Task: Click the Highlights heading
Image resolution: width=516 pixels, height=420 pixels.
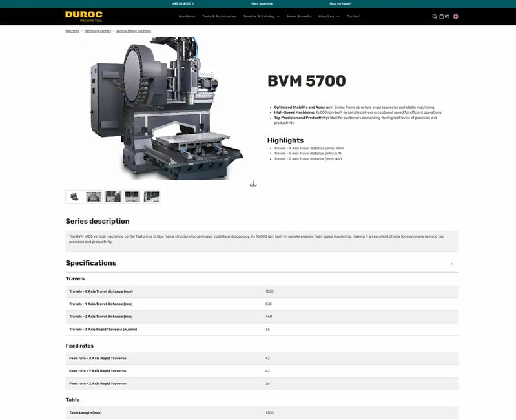Action: pos(285,140)
